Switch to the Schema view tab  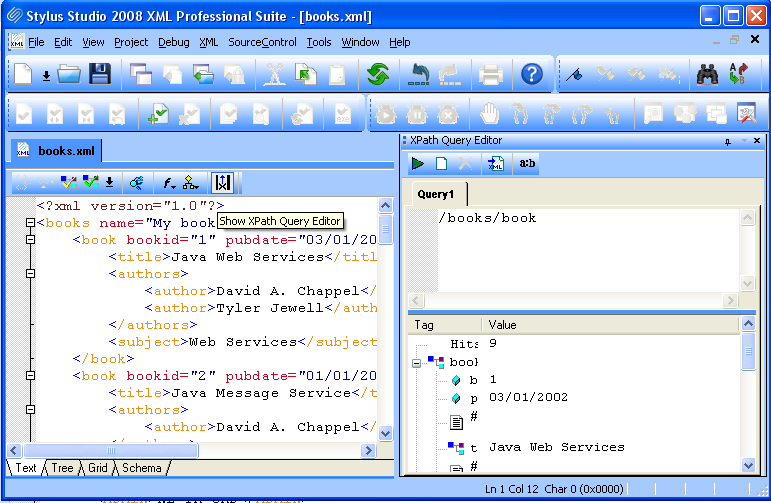[x=141, y=468]
